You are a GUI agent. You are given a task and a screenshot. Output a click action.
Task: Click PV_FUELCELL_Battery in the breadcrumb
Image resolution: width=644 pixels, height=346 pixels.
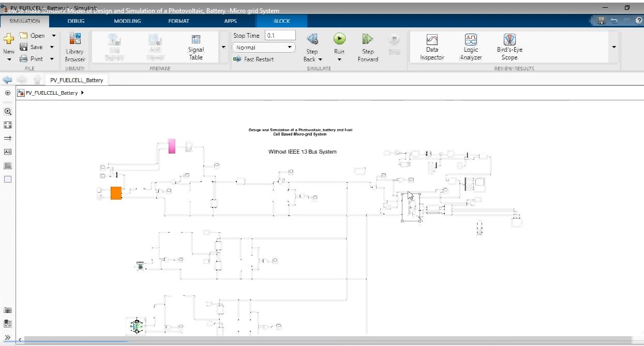(52, 93)
